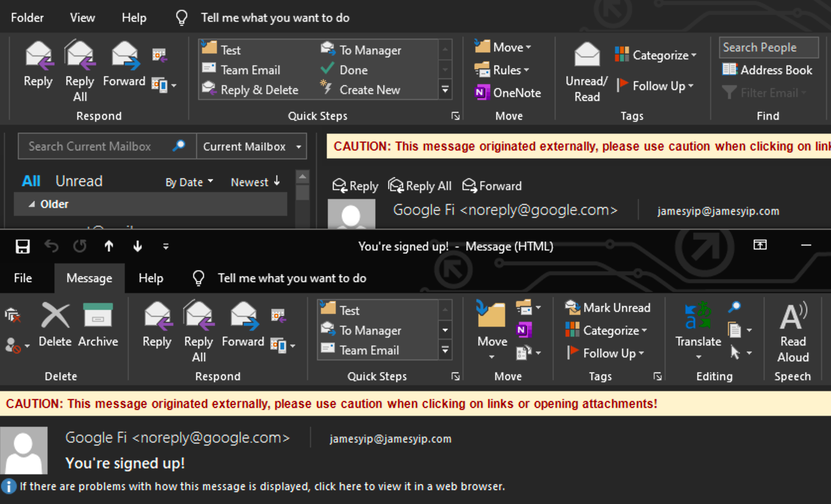Open the OneNote button in the main ribbon
This screenshot has height=504, width=831.
tap(508, 93)
